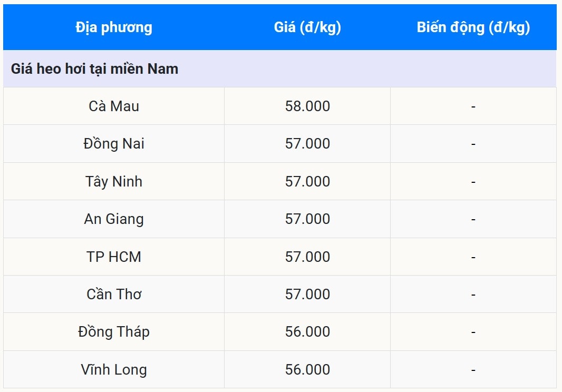Click the Địa phương column header
The width and height of the screenshot is (562, 392).
(x=114, y=27)
